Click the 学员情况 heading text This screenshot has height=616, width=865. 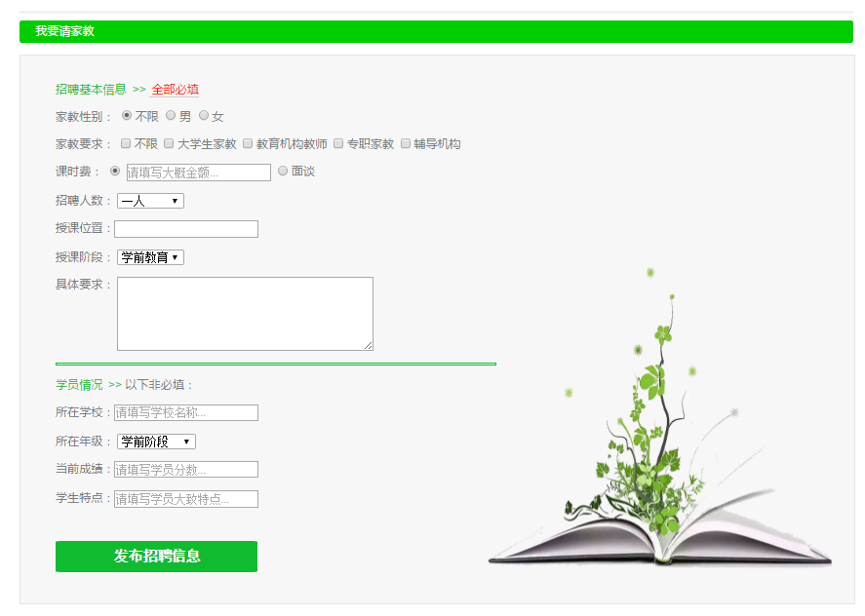click(79, 385)
